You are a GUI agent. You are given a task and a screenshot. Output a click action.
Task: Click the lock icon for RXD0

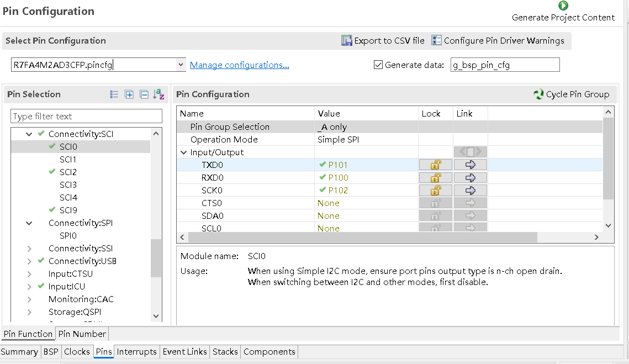point(436,177)
